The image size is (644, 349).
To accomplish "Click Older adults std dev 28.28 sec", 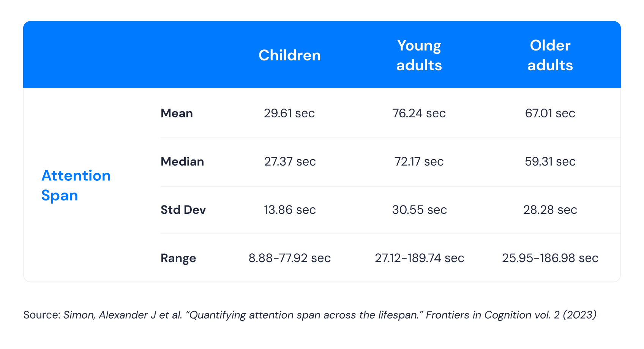I will pyautogui.click(x=550, y=210).
